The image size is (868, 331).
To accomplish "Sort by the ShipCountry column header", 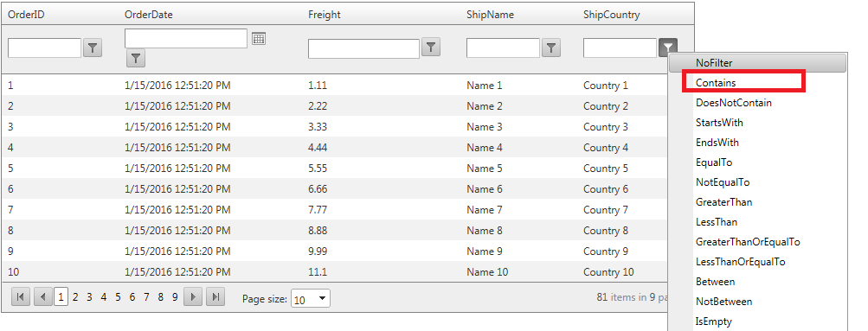I will pos(611,15).
